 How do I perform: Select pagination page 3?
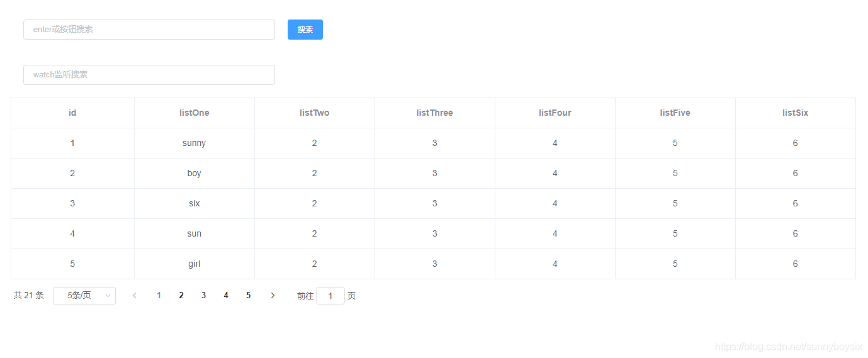pyautogui.click(x=203, y=296)
